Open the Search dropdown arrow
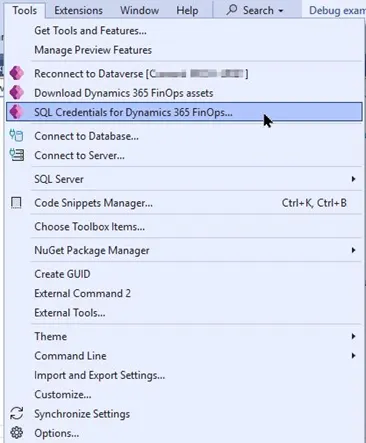Viewport: 366px width, 443px height. 281,11
